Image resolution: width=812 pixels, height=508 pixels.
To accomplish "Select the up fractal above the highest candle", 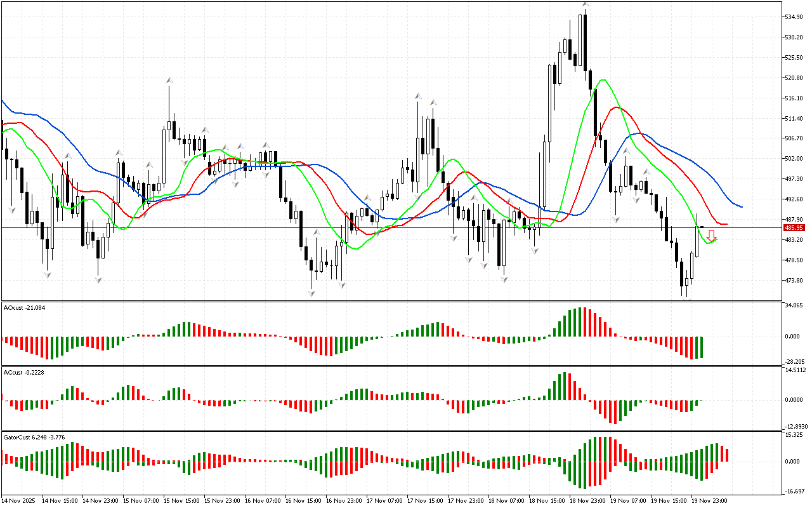I will pos(586,4).
